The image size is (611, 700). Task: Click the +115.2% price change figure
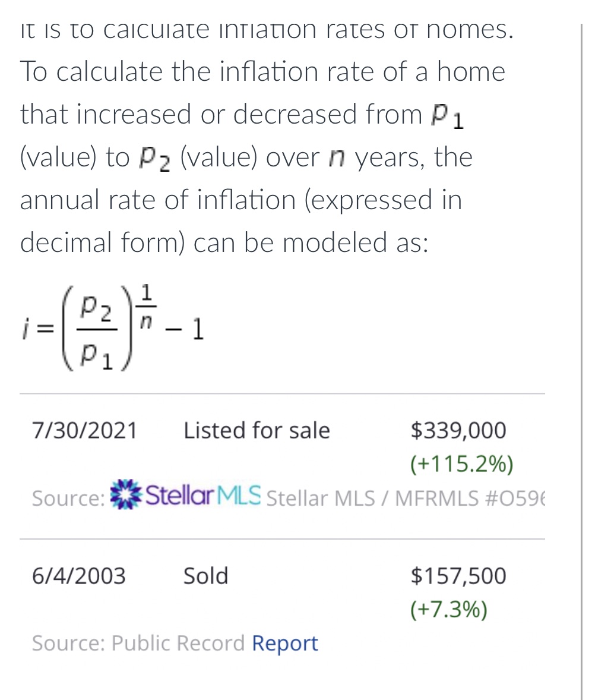pos(462,464)
